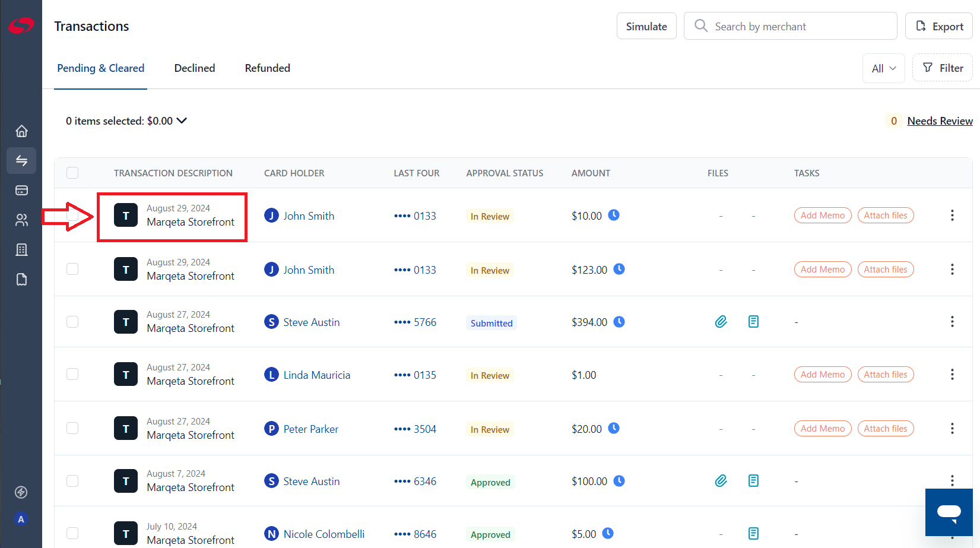This screenshot has width=980, height=548.
Task: Open the memo note icon for $394.00 transaction
Action: point(753,322)
